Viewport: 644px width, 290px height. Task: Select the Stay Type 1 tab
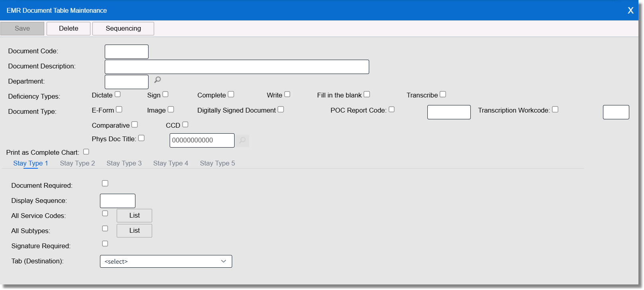[31, 163]
